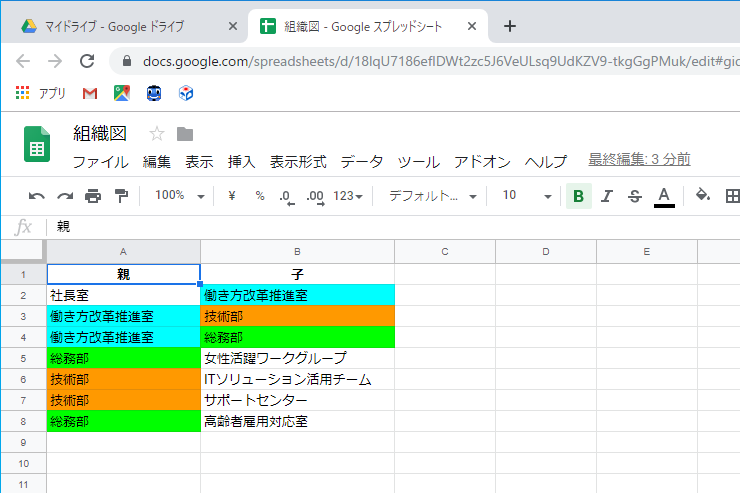Click the Print icon
The height and width of the screenshot is (493, 740).
93,196
